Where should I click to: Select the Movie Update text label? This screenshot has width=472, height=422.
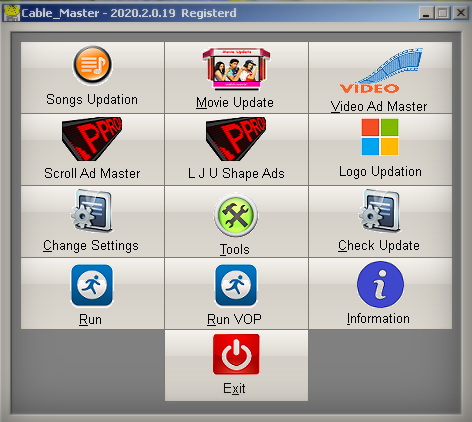tap(235, 102)
